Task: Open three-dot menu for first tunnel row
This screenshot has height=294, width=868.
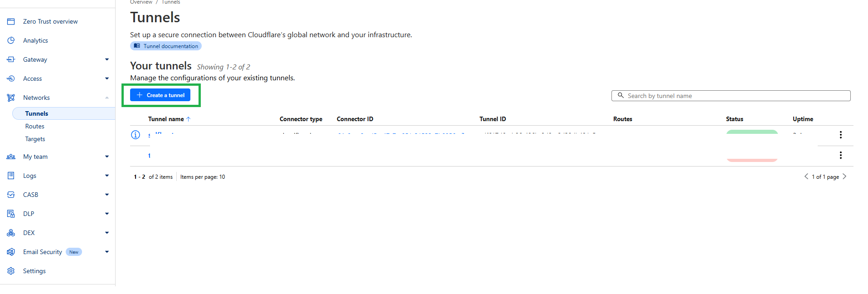Action: [841, 135]
